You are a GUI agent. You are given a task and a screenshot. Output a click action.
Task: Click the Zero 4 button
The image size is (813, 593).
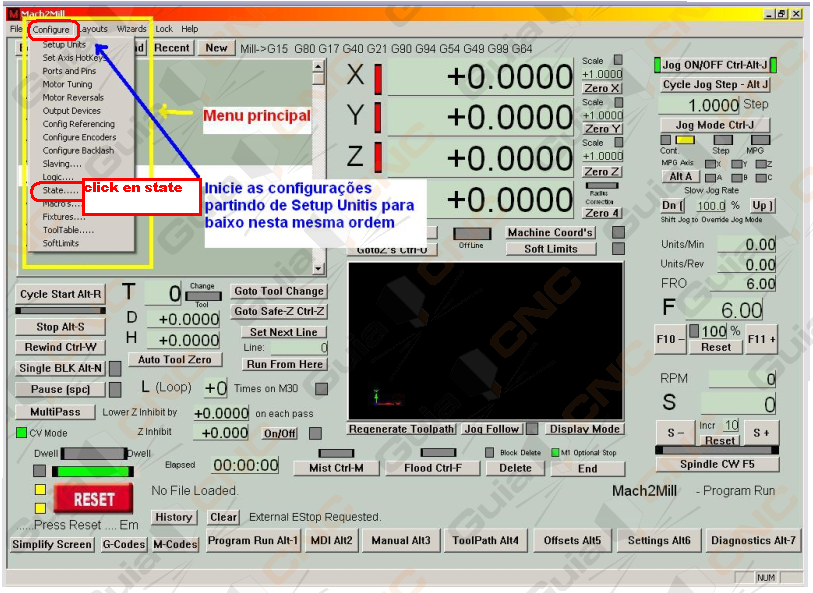(601, 213)
